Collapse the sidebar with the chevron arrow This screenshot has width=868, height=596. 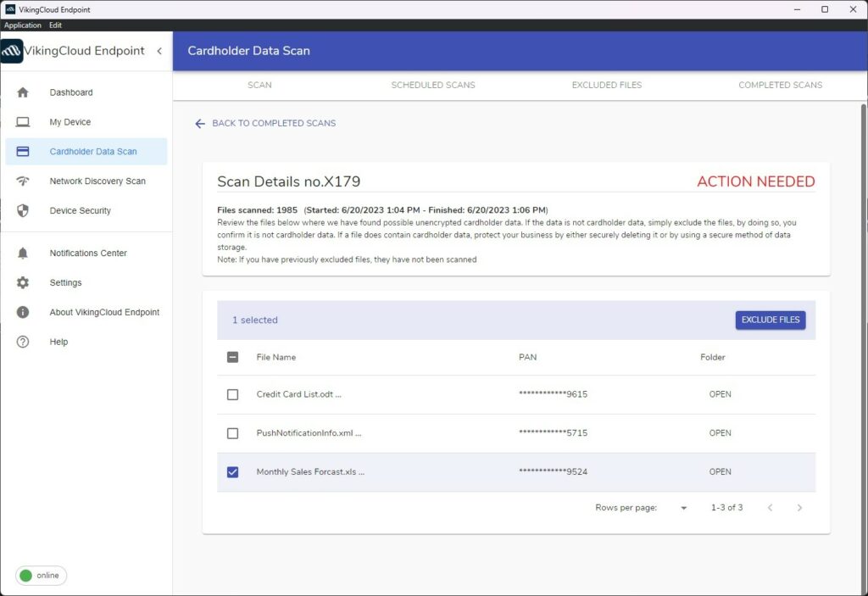[159, 51]
